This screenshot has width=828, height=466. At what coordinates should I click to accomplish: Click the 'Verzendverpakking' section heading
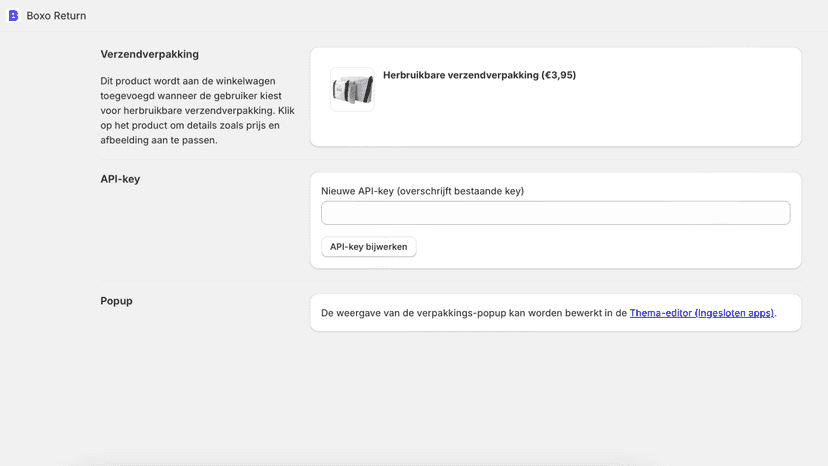(149, 54)
